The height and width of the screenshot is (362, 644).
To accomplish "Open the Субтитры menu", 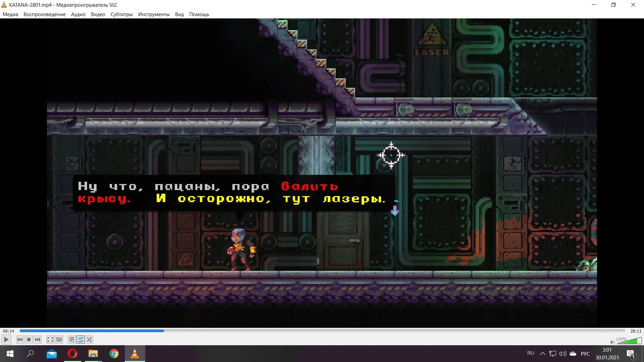I will click(122, 14).
